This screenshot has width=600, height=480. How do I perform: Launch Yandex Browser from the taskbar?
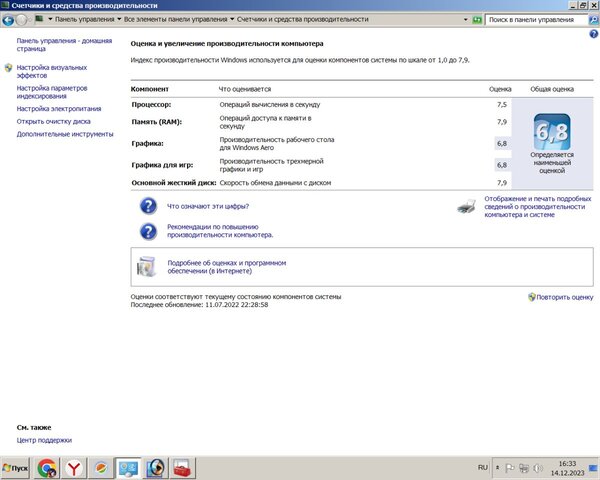point(74,467)
